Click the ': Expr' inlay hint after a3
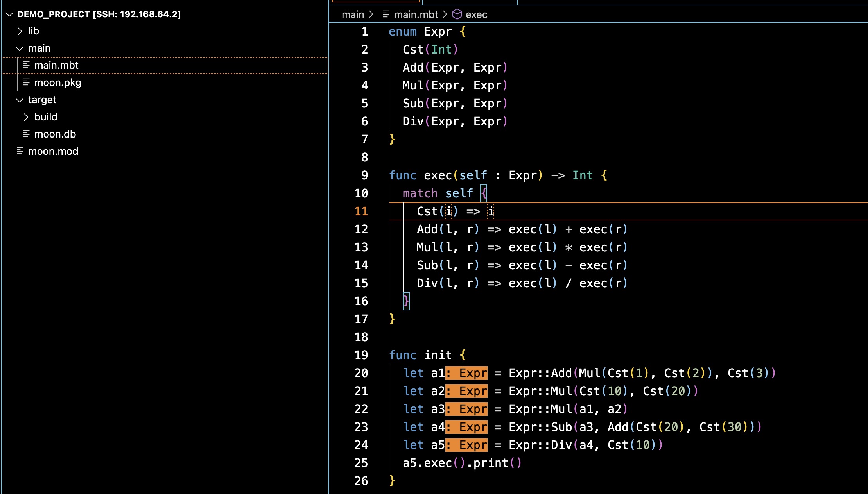The image size is (868, 494). (x=466, y=409)
